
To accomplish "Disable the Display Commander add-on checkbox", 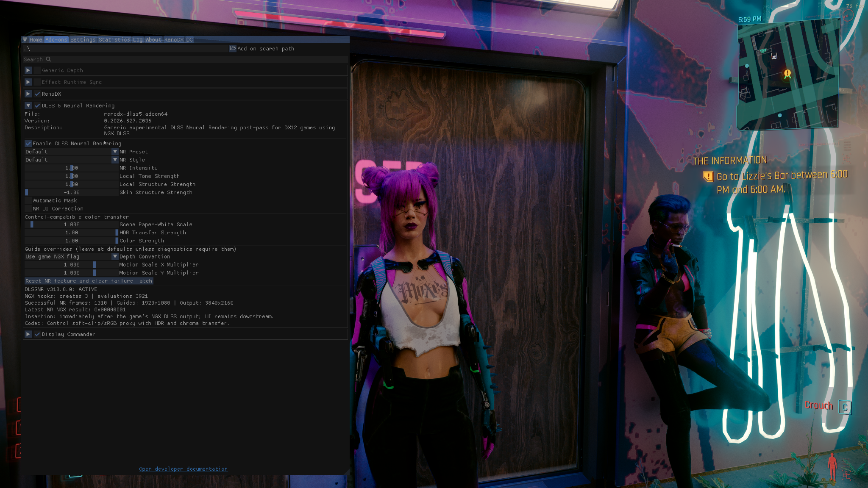I will tap(37, 334).
